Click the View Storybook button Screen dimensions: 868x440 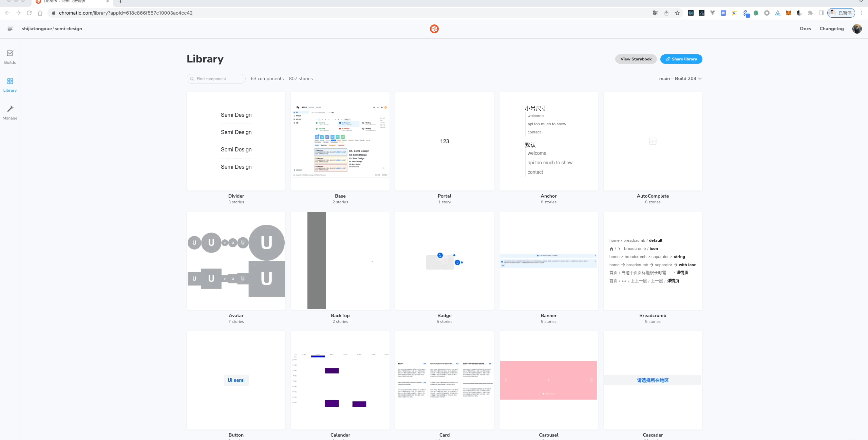(636, 59)
